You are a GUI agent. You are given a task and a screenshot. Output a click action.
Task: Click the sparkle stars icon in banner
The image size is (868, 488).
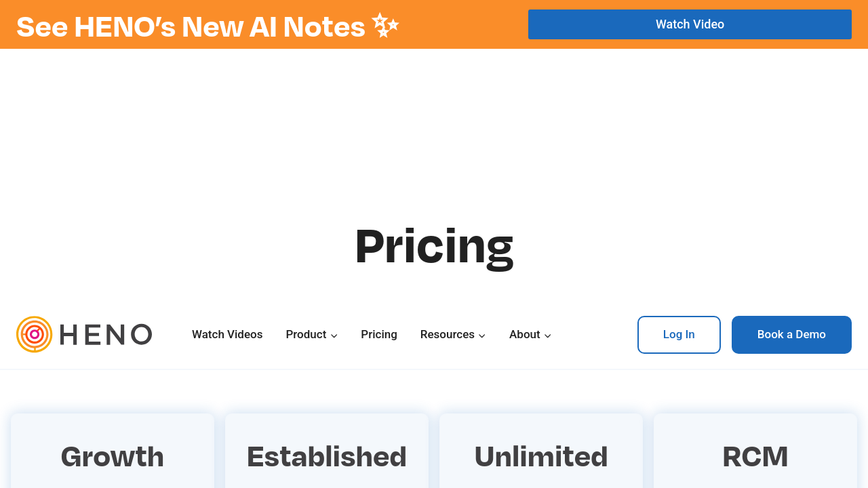point(385,25)
